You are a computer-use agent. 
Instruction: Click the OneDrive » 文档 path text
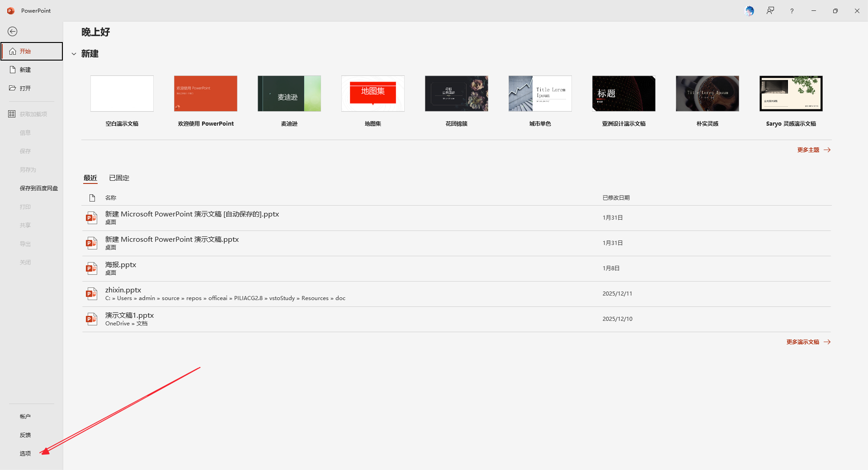coord(127,324)
